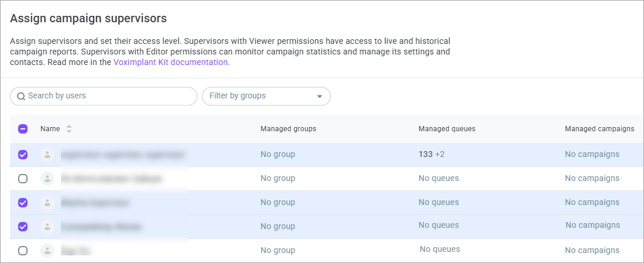Click No campaigns in the third row

click(x=592, y=203)
